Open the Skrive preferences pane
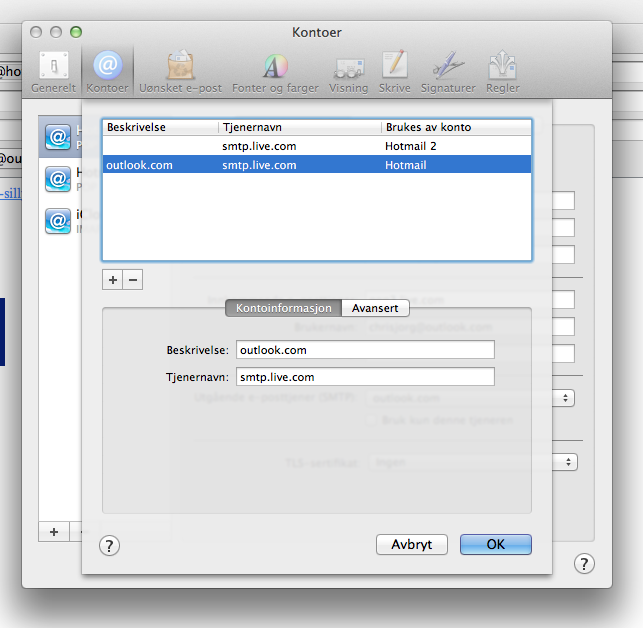 point(394,72)
